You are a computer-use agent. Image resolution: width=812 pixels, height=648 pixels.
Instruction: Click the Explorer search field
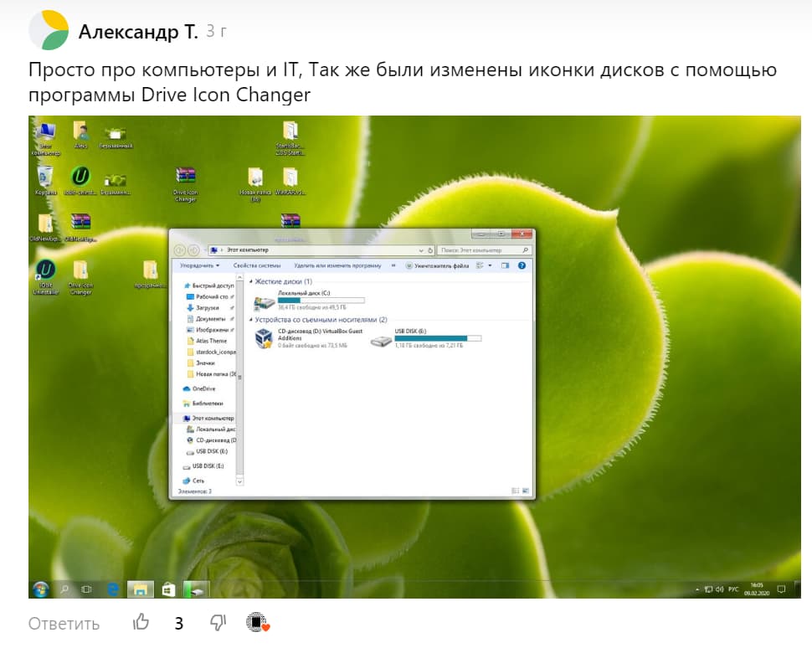coord(480,250)
